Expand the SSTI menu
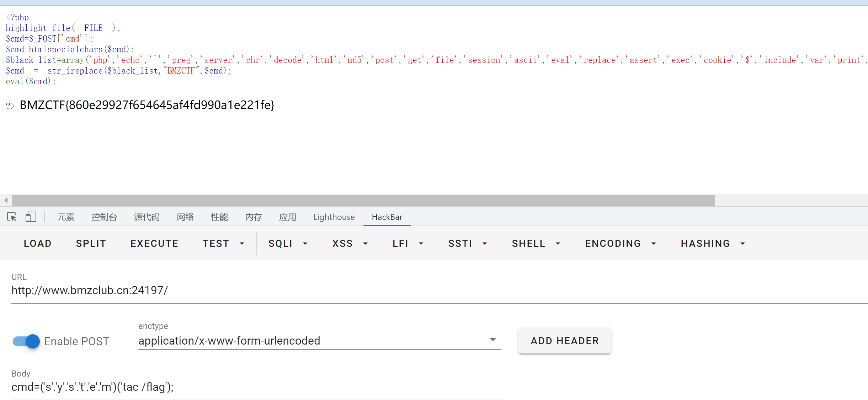868x400 pixels. 467,244
